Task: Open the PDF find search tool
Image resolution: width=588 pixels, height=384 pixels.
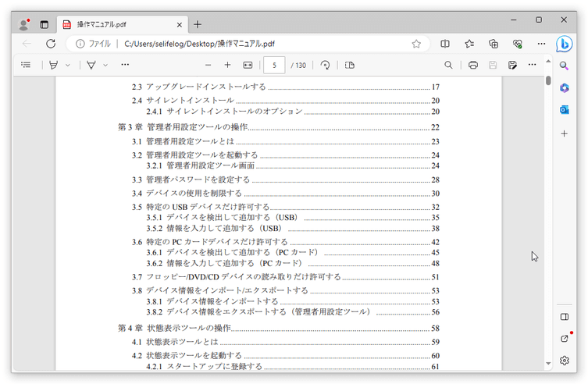Action: [x=448, y=65]
